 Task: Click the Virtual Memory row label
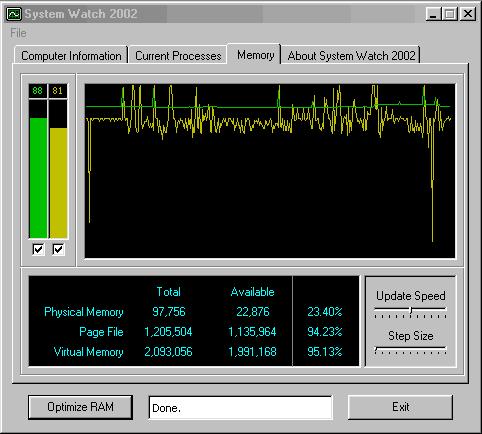click(89, 352)
